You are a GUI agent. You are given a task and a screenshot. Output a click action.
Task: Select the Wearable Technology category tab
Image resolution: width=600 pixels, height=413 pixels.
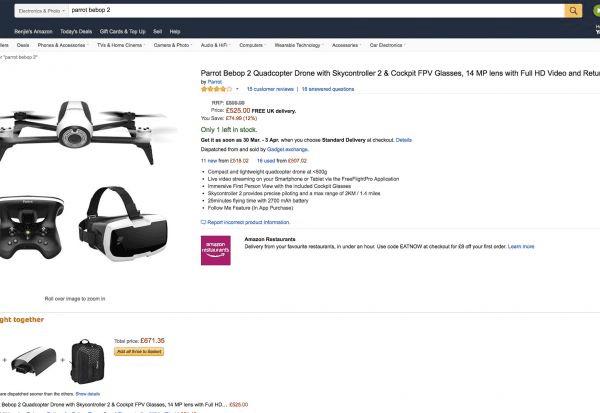(297, 45)
